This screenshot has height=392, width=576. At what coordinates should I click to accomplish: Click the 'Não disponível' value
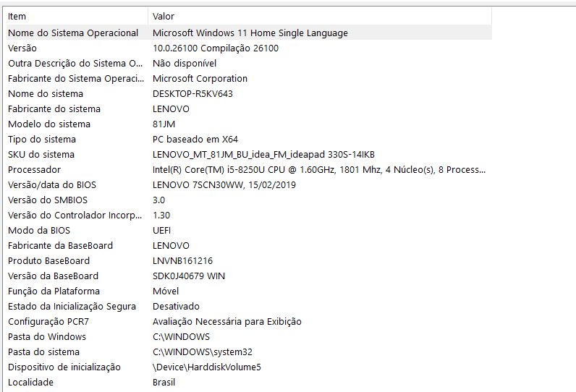(x=185, y=63)
